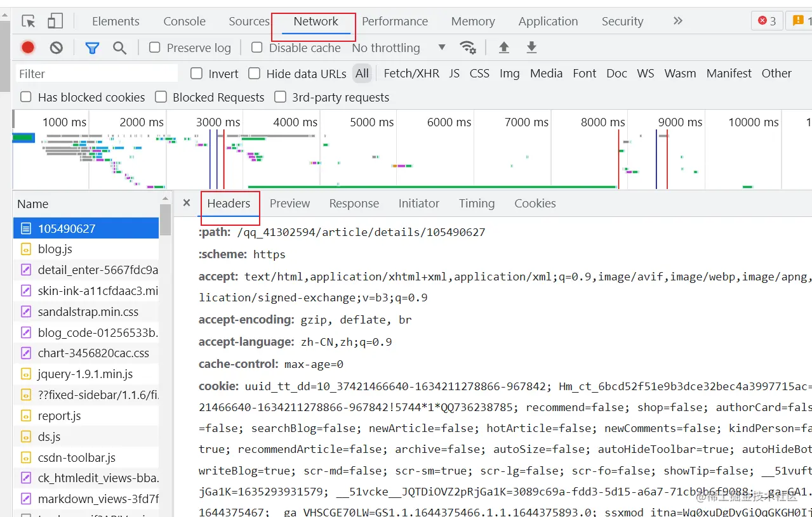Check Has blocked cookies checkbox
Viewport: 812px width, 517px height.
point(26,97)
